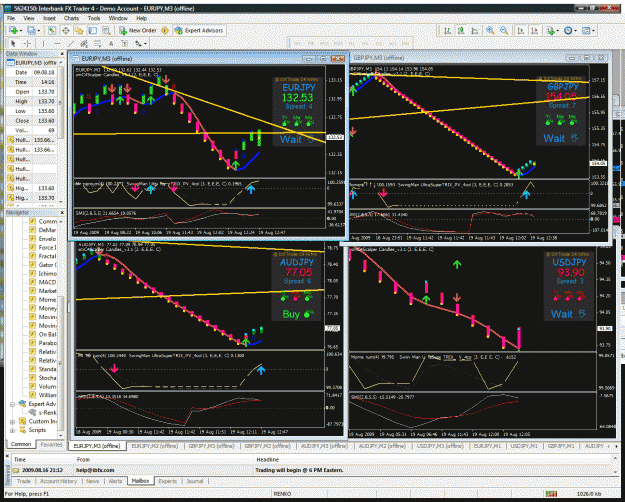Close the Data Window panel
625x502 pixels.
click(62, 53)
